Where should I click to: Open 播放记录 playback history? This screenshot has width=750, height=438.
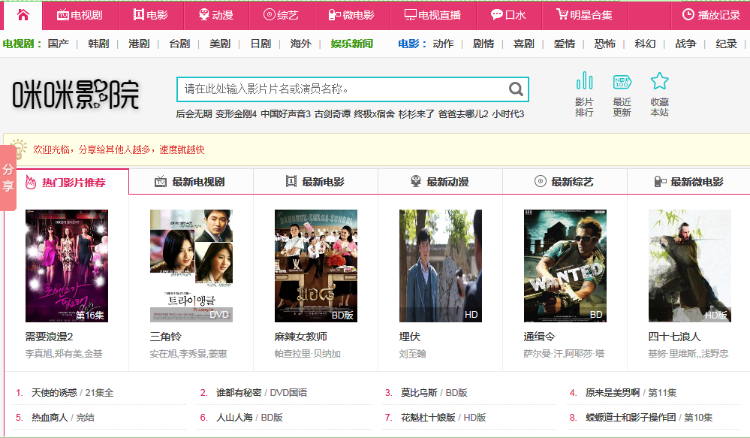coord(711,15)
